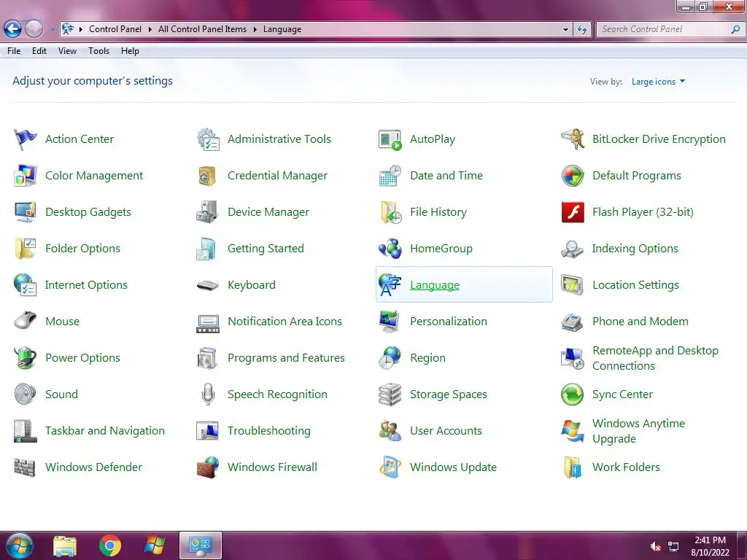Click the muted volume tray icon
The width and height of the screenshot is (747, 560).
point(656,546)
